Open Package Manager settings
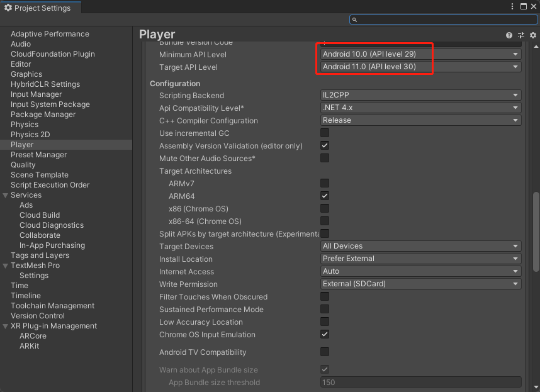This screenshot has height=392, width=540. point(43,115)
